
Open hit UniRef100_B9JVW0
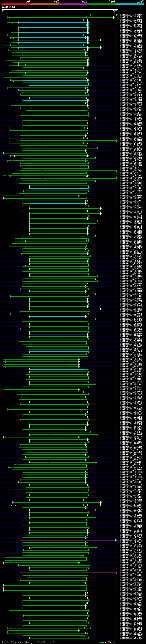pyautogui.click(x=131, y=371)
